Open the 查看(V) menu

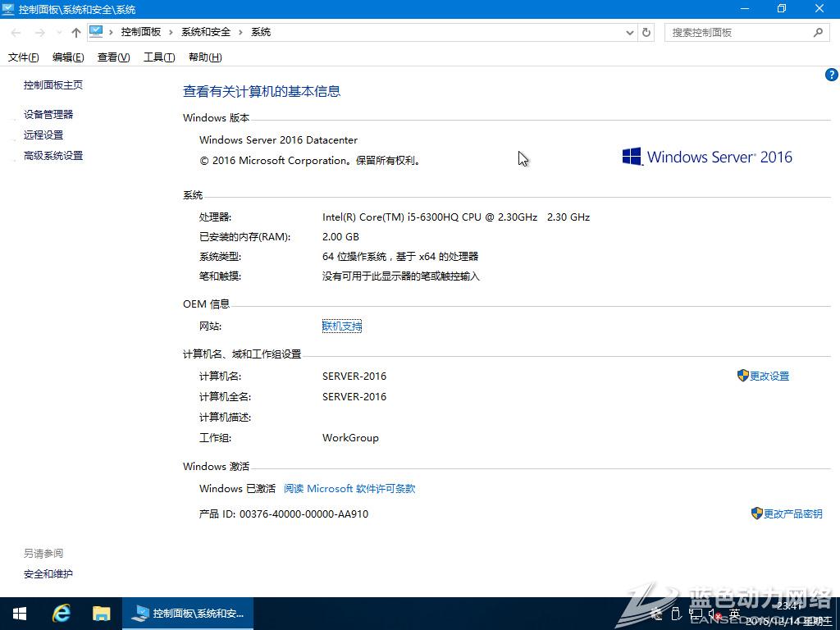coord(113,57)
